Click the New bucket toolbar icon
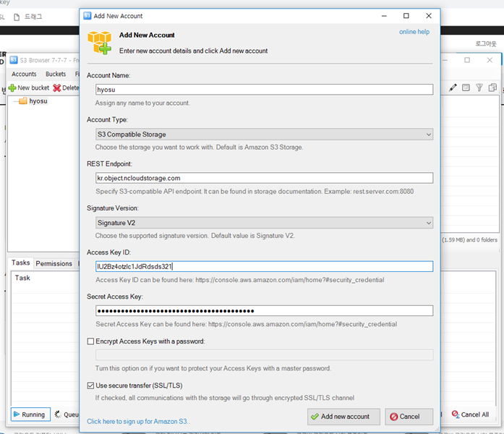The image size is (504, 434). point(12,88)
